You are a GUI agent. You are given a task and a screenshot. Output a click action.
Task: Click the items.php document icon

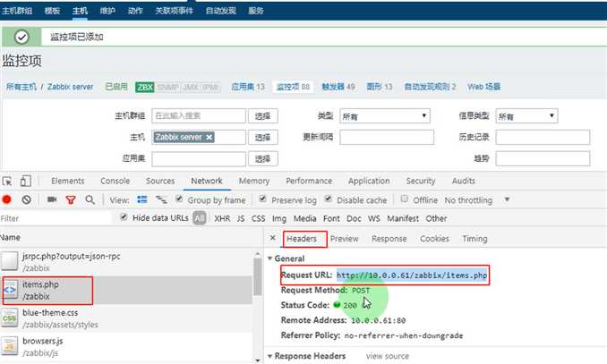(10, 290)
